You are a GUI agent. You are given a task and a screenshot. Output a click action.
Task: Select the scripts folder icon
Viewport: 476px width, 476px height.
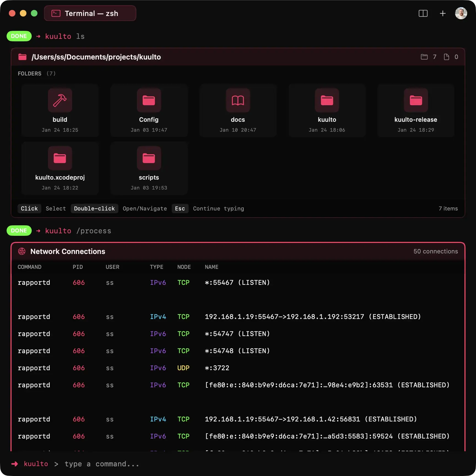click(x=149, y=158)
